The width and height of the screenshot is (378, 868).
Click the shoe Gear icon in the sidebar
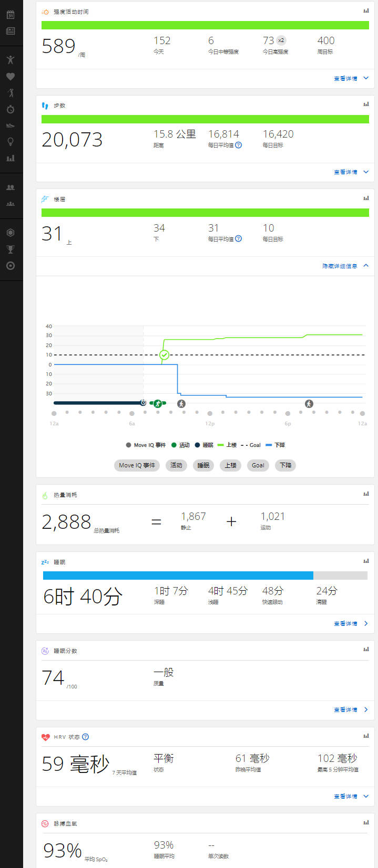(11, 126)
